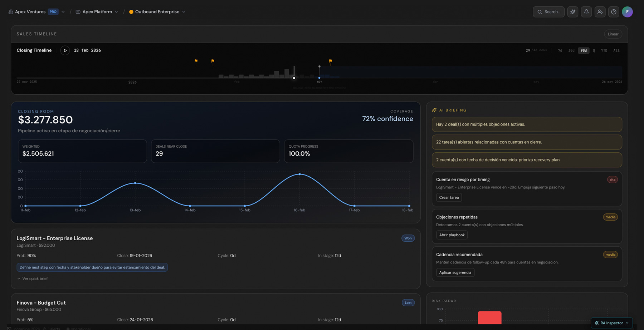Screen dimensions: 644x330
Task: Open the Apex Ventures workspace switcher
Action: 63,12
